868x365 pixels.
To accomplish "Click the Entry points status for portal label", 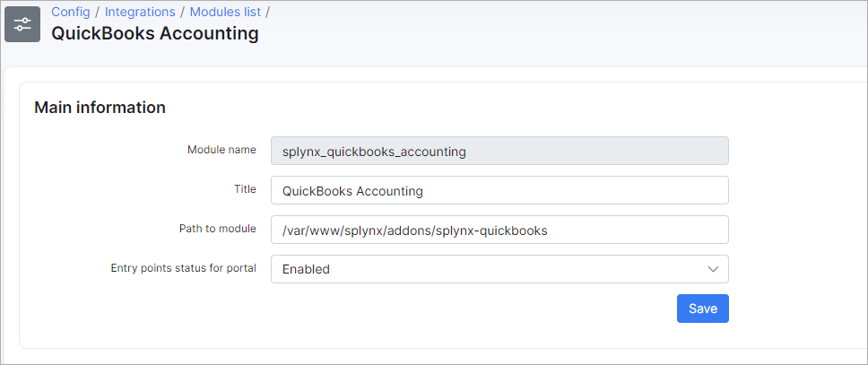I will tap(184, 268).
